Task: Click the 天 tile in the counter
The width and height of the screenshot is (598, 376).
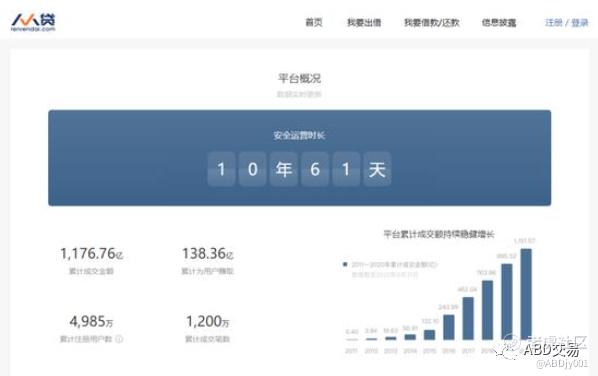Action: coord(377,169)
